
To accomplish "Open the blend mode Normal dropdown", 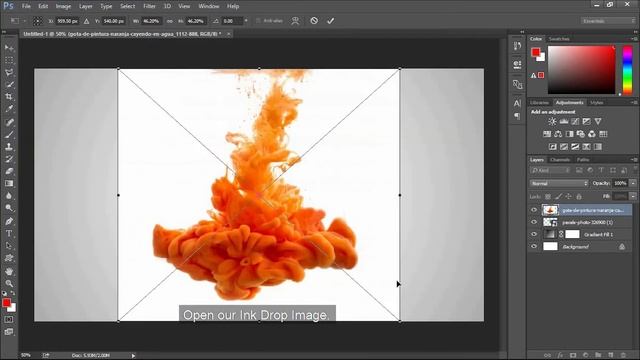I will (x=559, y=183).
